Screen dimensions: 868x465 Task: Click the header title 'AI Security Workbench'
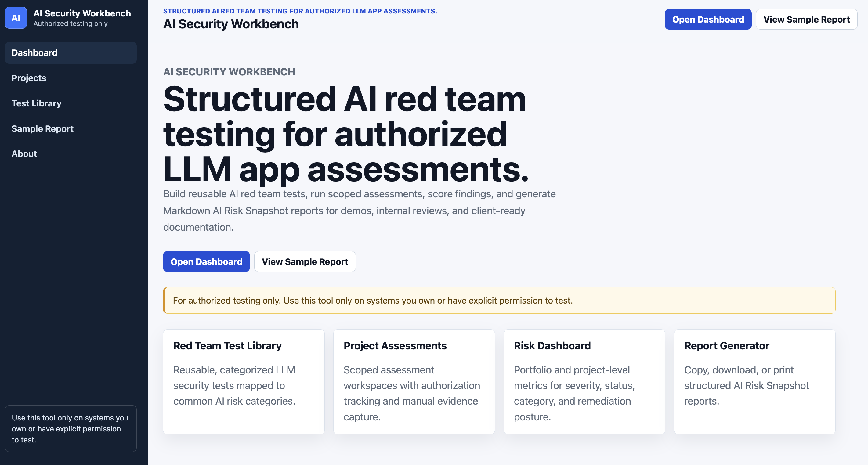point(231,24)
